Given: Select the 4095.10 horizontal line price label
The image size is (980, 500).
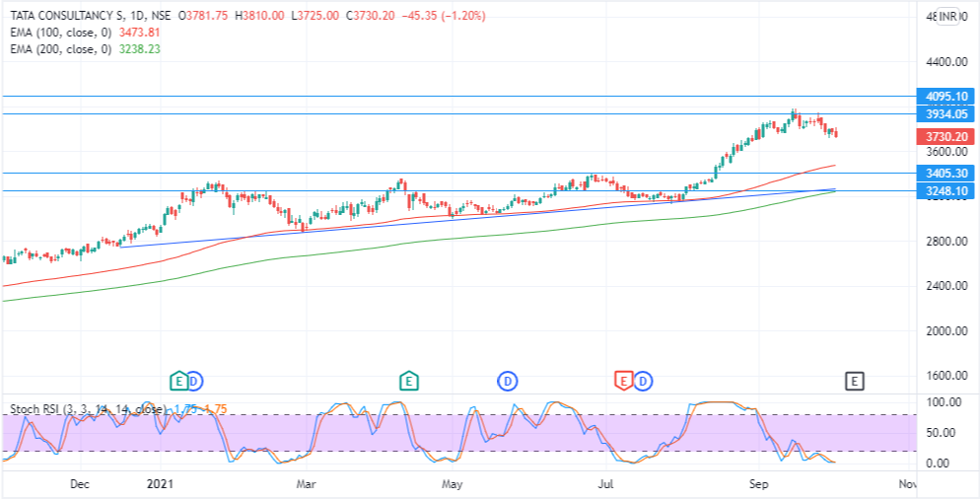Looking at the screenshot, I should pos(945,97).
